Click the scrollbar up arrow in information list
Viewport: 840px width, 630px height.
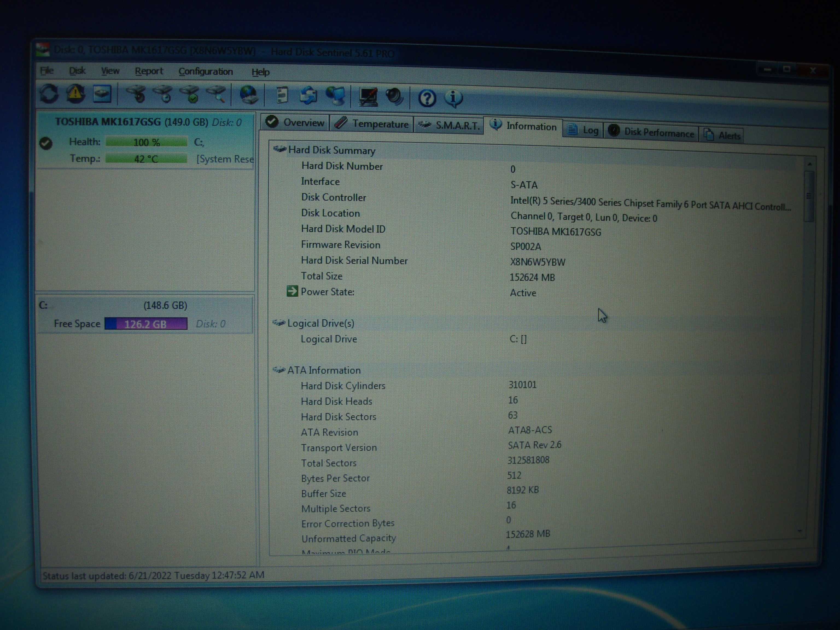pos(809,164)
